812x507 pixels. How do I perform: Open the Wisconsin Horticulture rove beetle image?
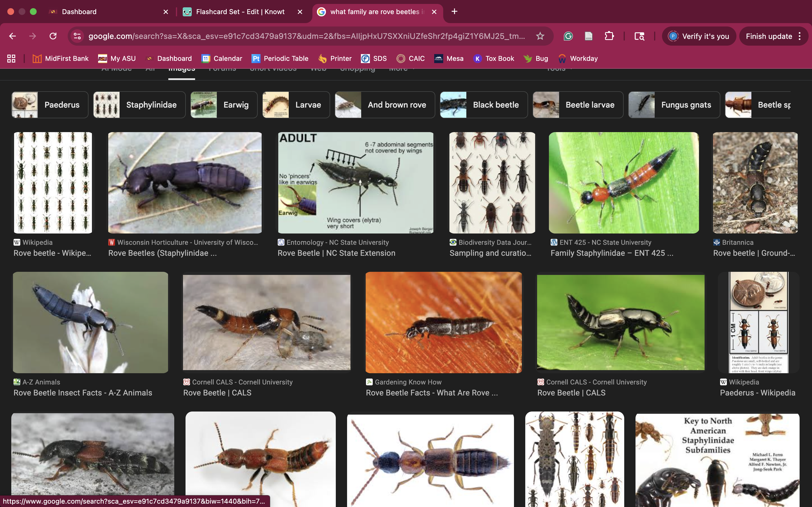click(x=185, y=183)
